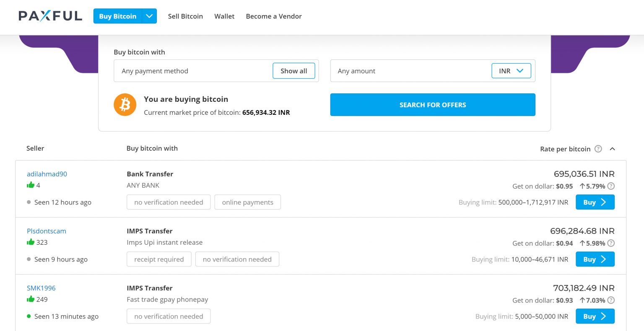Go to the Sell Bitcoin page

(x=185, y=16)
